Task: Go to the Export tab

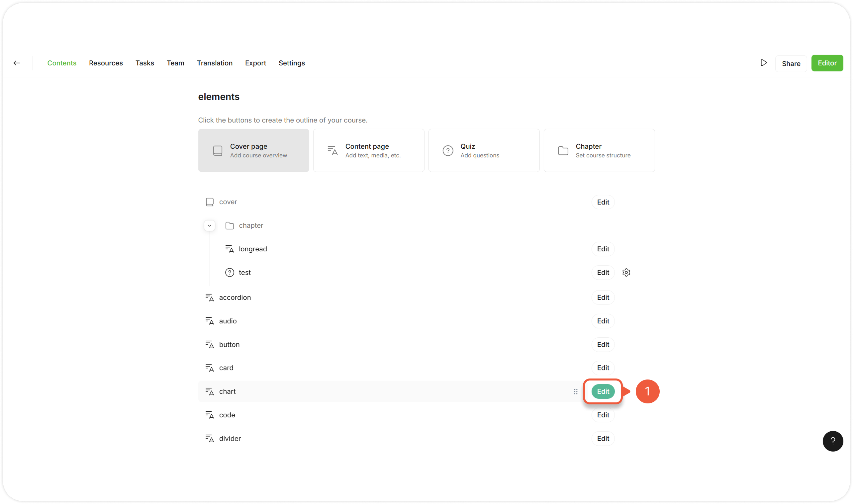Action: coord(255,63)
